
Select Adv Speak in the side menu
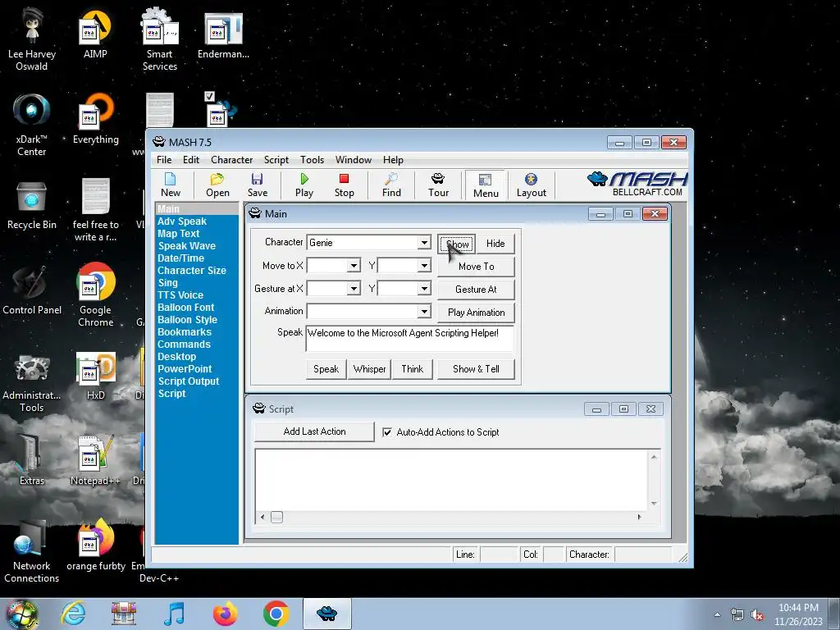pyautogui.click(x=181, y=221)
